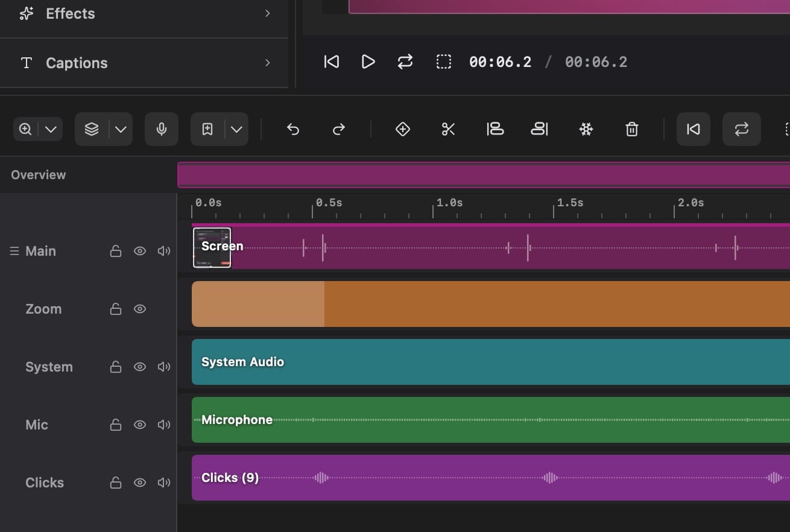The image size is (790, 532).
Task: Select the Mic track label
Action: (x=37, y=425)
